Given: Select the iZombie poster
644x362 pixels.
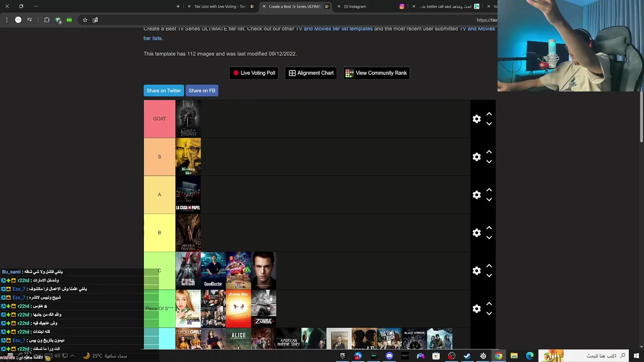Looking at the screenshot, I should point(264,309).
